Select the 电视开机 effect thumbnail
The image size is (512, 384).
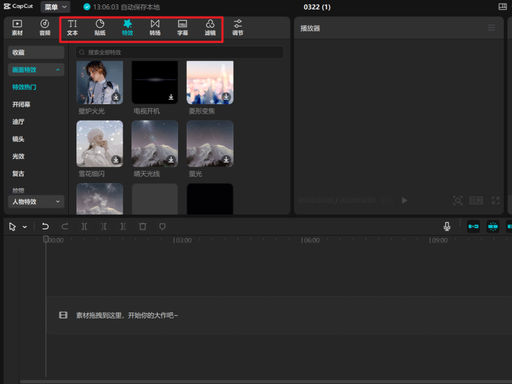tap(155, 82)
